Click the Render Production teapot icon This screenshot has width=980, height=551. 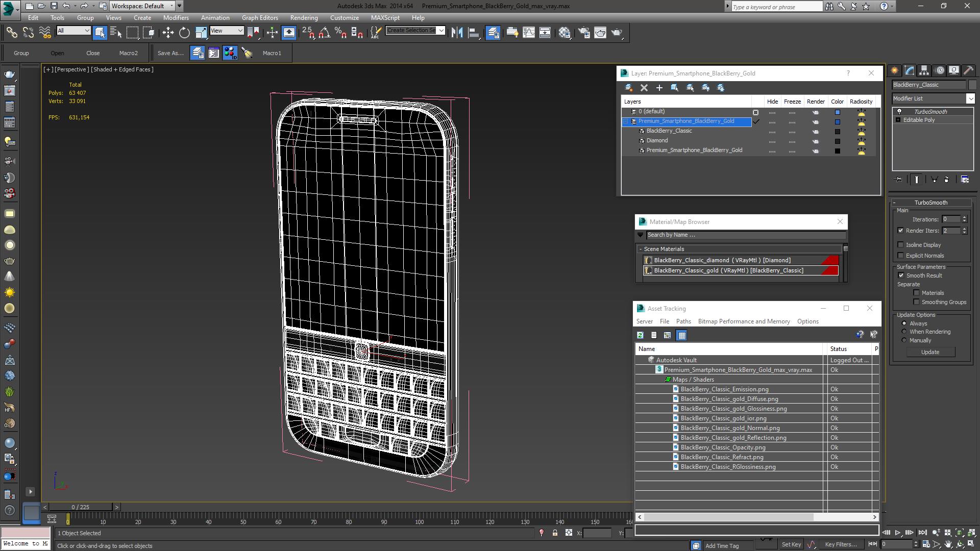[x=617, y=33]
